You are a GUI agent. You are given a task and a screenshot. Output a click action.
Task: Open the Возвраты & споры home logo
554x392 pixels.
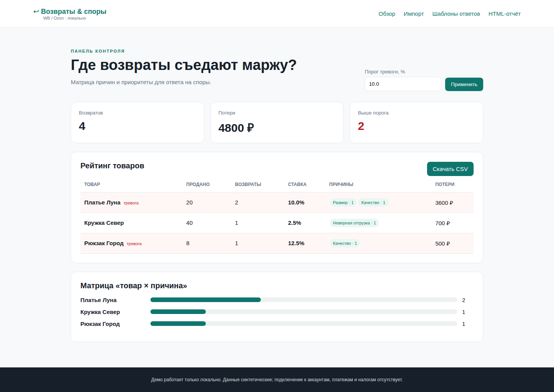[x=70, y=14]
